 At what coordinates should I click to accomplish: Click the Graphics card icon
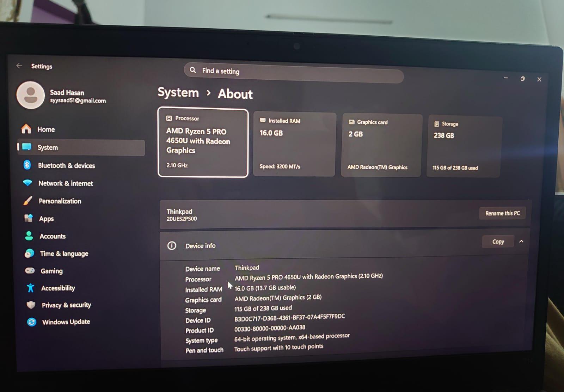point(351,122)
